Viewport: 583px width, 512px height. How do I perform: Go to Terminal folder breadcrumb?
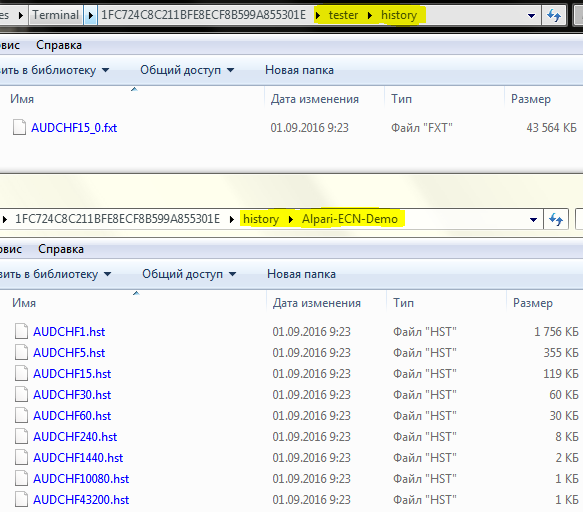pos(56,15)
